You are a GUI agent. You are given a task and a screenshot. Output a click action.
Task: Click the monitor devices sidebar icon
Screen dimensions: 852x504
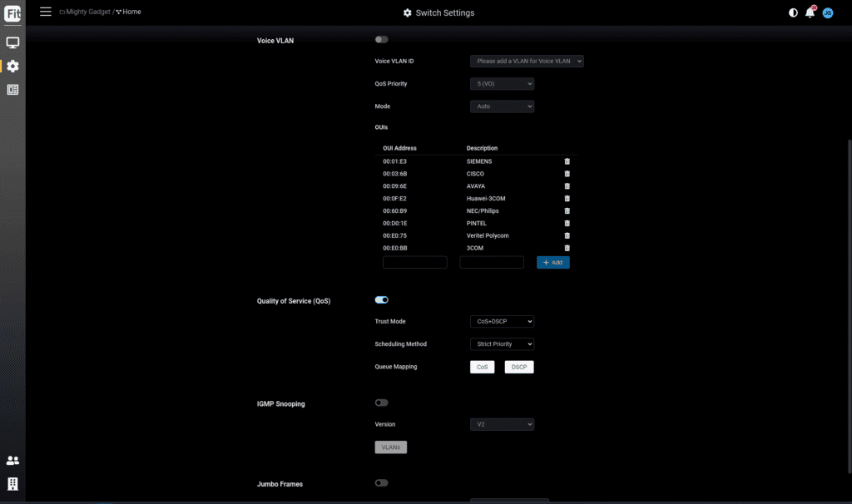12,42
